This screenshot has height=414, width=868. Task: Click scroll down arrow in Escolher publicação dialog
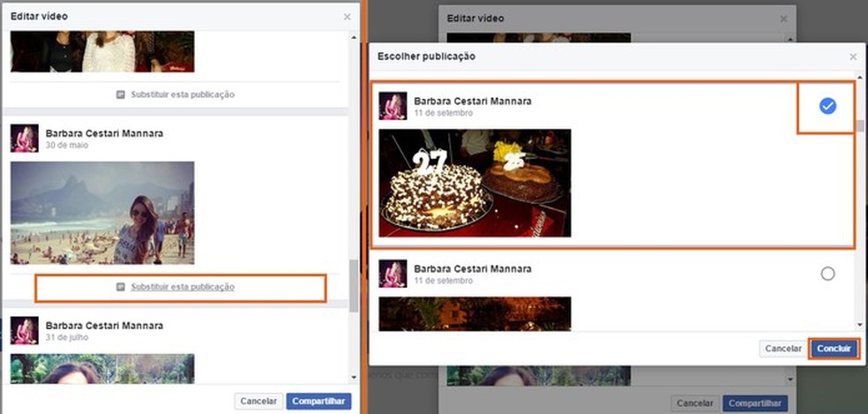[860, 325]
